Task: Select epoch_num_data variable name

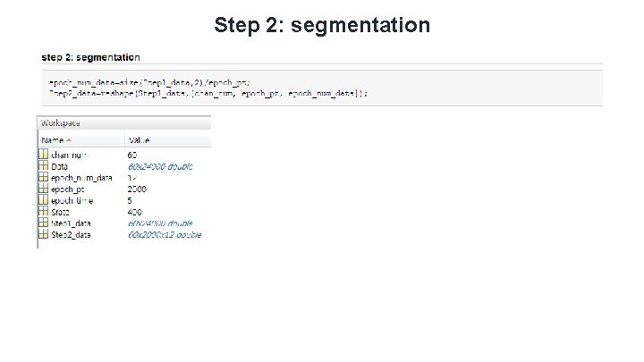Action: click(x=81, y=178)
